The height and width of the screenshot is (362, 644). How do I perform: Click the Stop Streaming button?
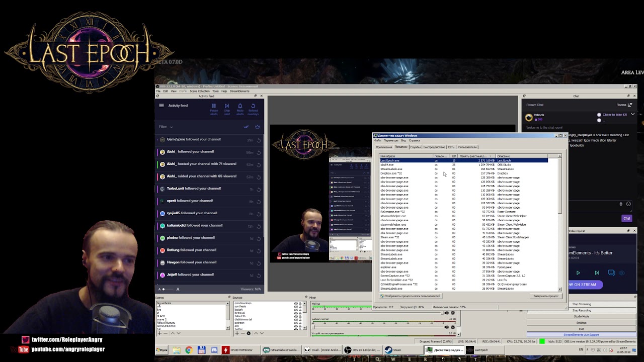click(x=581, y=304)
